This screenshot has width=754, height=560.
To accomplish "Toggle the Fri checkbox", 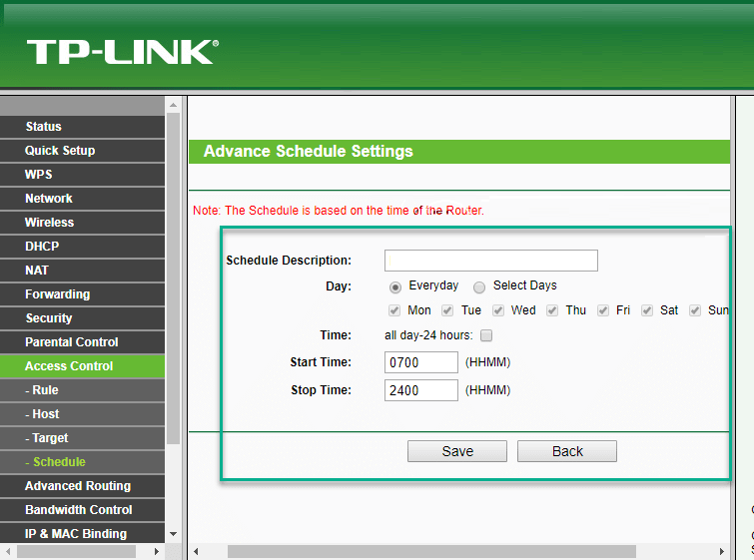I will 603,310.
